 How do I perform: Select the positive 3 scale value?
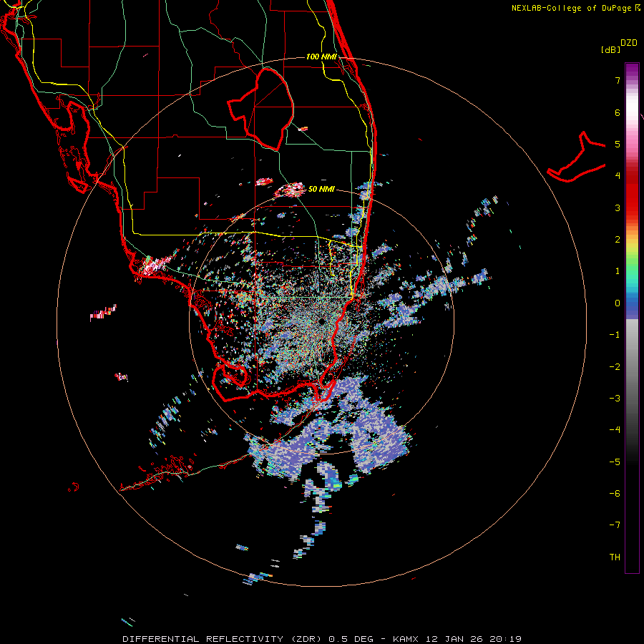click(x=618, y=208)
